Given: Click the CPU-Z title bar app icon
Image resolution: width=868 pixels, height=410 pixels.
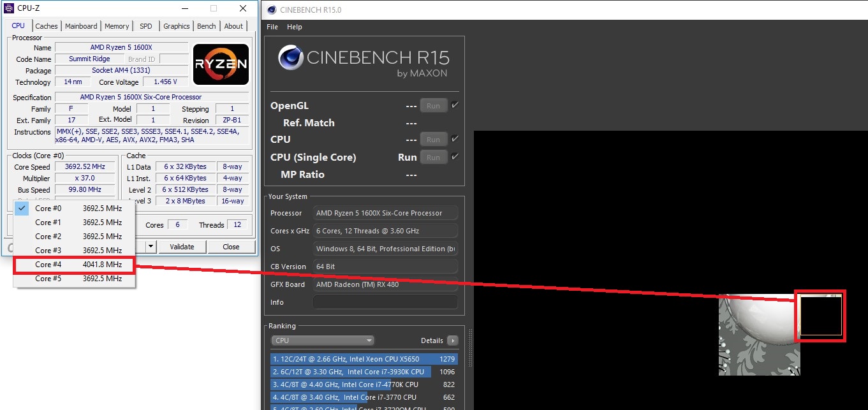Looking at the screenshot, I should pos(9,9).
